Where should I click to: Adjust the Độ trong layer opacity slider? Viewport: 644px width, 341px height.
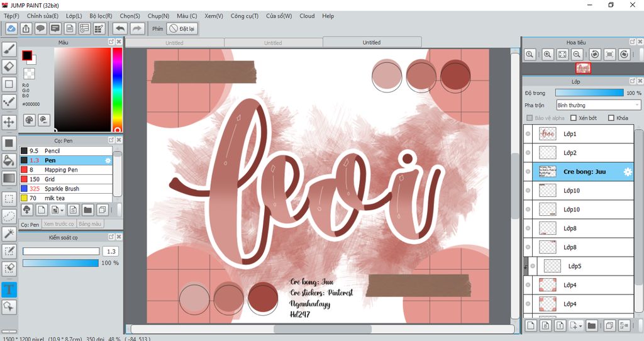589,93
